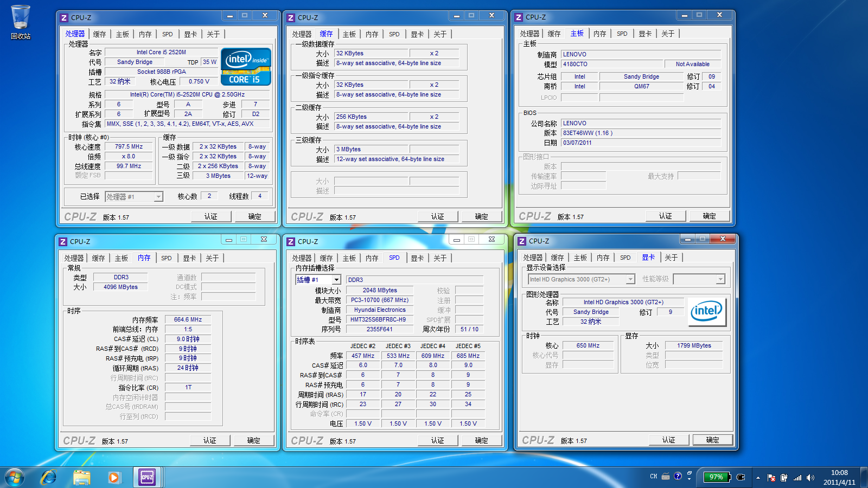Click OK (确定) in cache window

click(482, 216)
